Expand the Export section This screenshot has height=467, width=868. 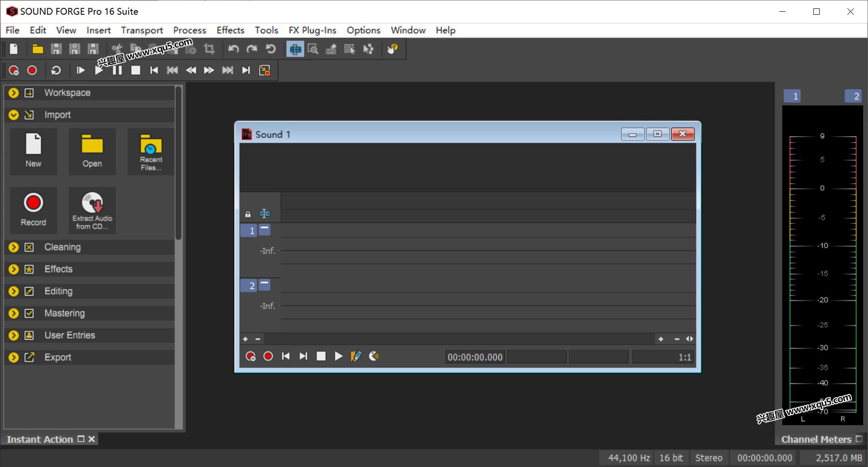pyautogui.click(x=13, y=357)
